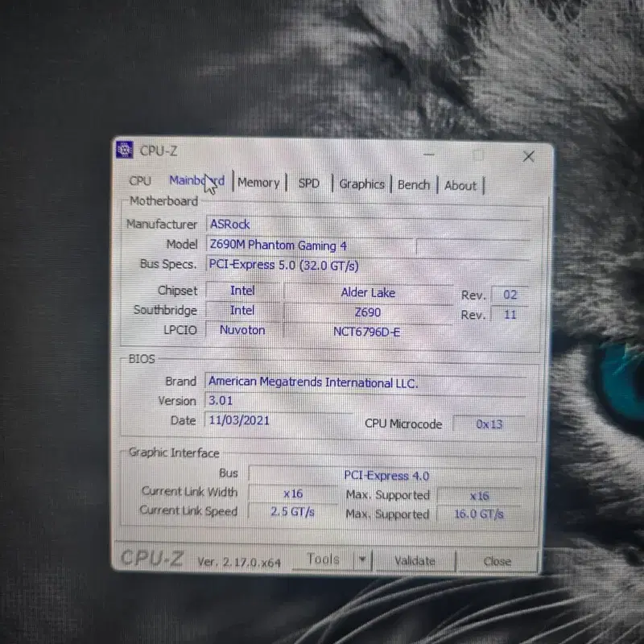Click the Close button at bottom
The image size is (644, 644).
point(497,561)
